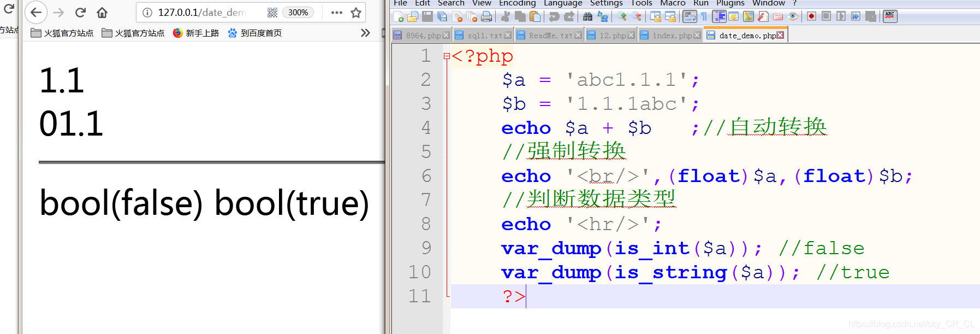This screenshot has width=980, height=334.
Task: Show more bookmarks chevron
Action: (365, 33)
